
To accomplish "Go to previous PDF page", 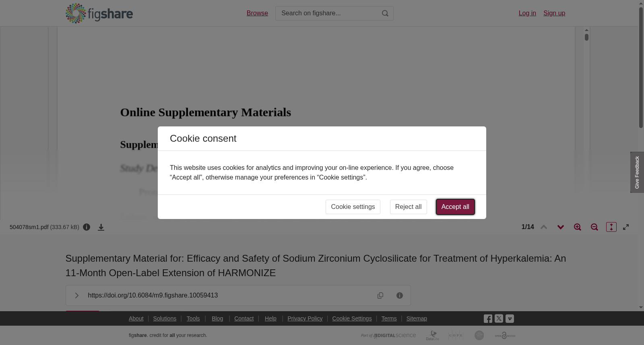I will pos(544,227).
